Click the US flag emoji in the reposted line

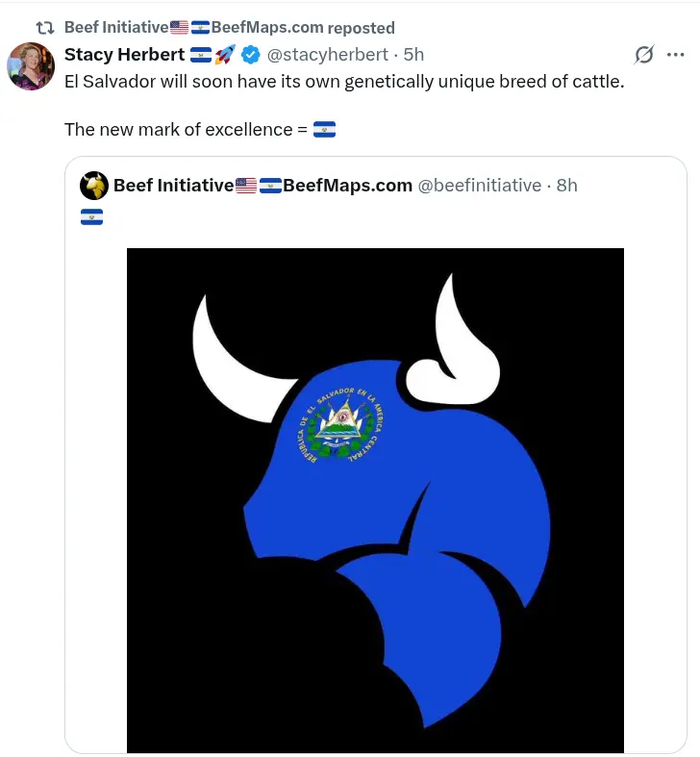[179, 28]
